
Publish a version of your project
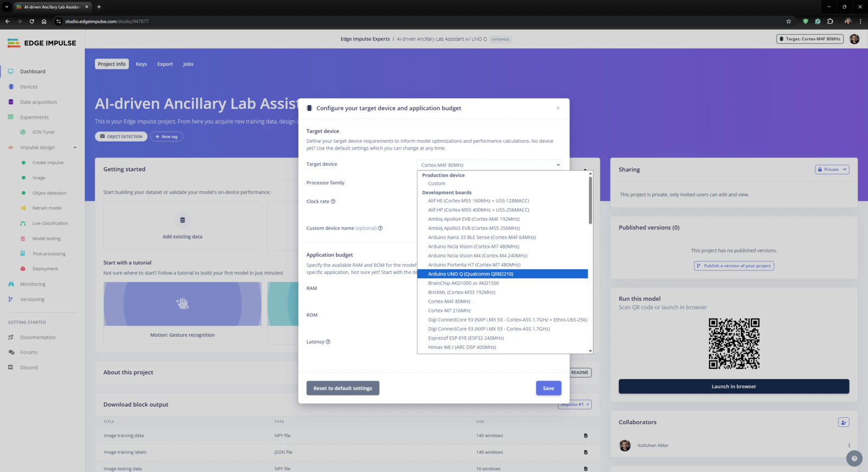point(734,266)
